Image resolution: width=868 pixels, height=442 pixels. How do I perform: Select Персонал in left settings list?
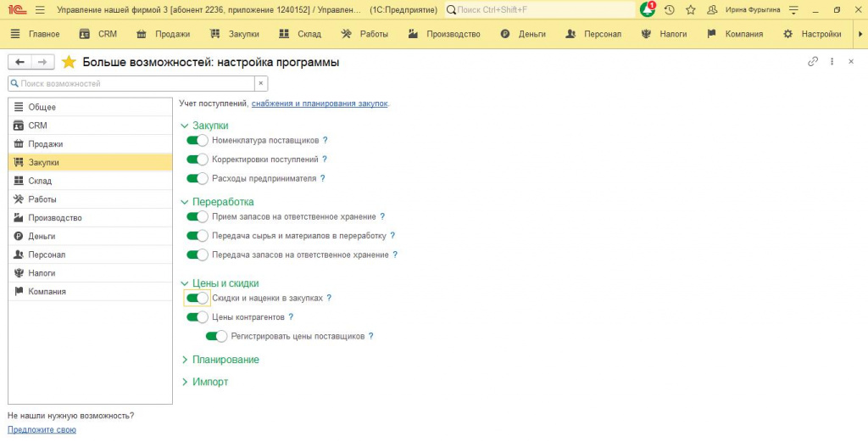click(x=90, y=255)
